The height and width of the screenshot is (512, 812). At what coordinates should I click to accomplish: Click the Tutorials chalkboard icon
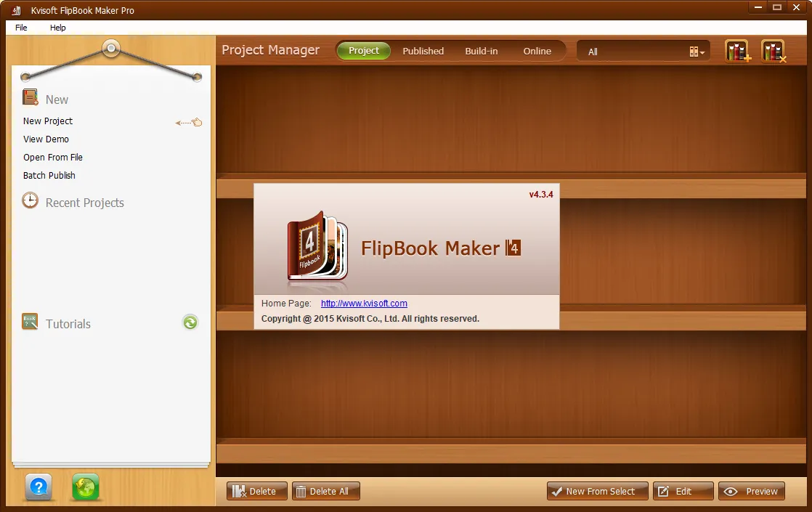tap(30, 322)
